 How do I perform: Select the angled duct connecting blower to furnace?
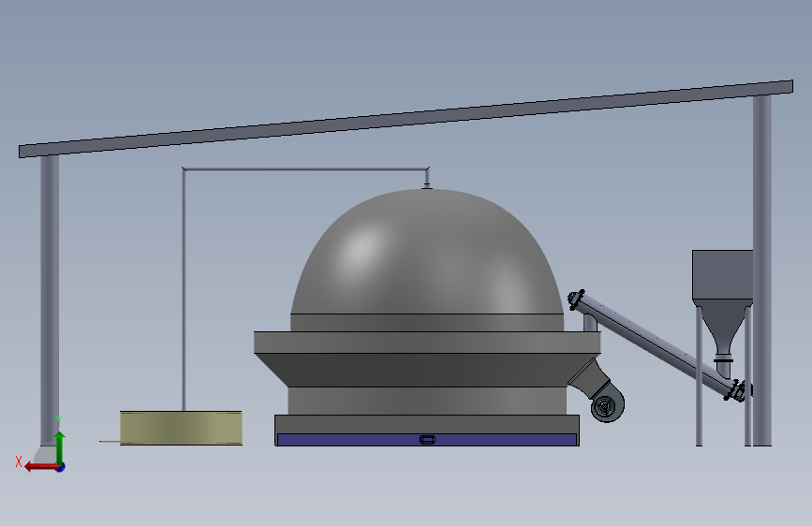[x=589, y=378]
